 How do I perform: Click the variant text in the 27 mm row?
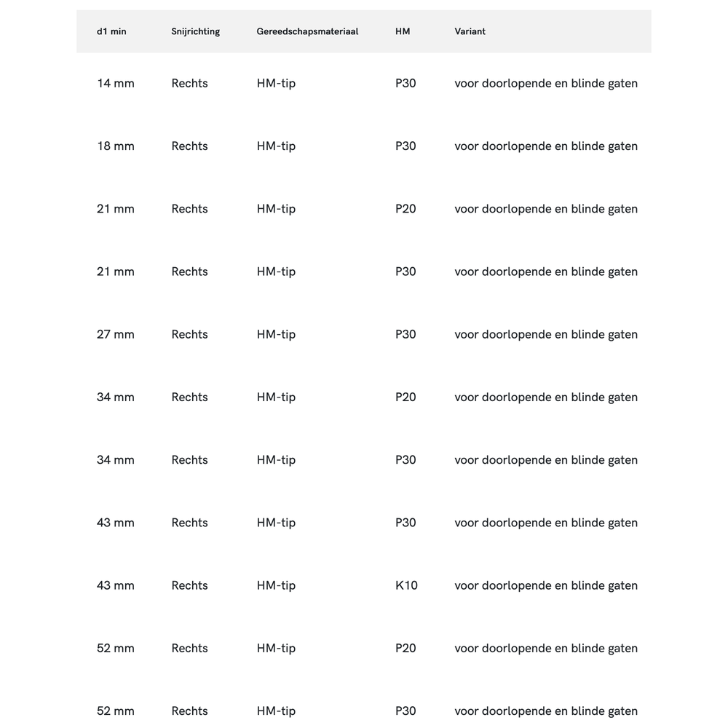coord(546,334)
